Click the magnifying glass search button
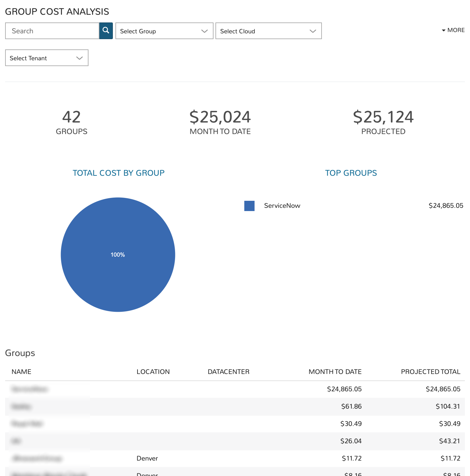Viewport: 470px width, 476px height. pos(106,31)
